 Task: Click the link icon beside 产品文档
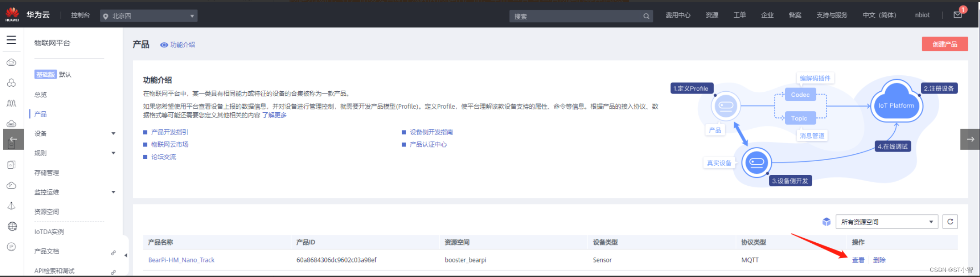click(113, 252)
